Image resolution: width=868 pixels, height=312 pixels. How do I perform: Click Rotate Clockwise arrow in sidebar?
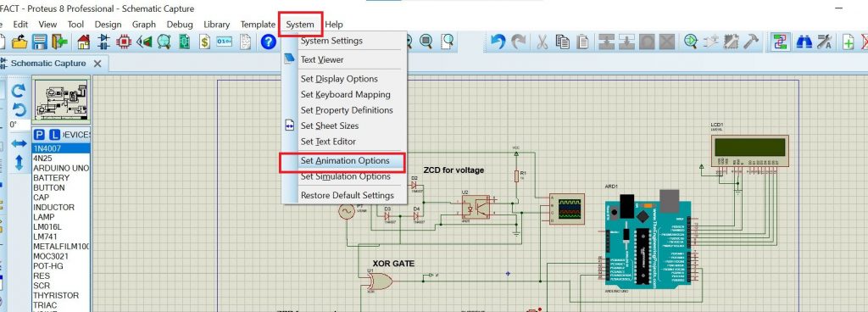pos(19,92)
